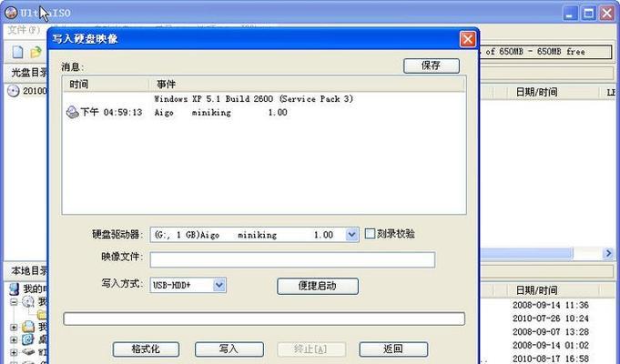Click the 返回 button
The width and height of the screenshot is (620, 364).
(x=393, y=349)
